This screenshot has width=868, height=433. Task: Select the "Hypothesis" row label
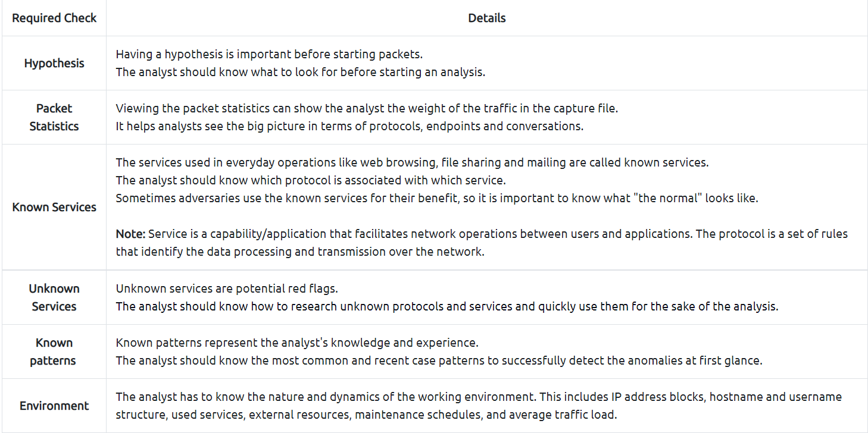[x=54, y=63]
